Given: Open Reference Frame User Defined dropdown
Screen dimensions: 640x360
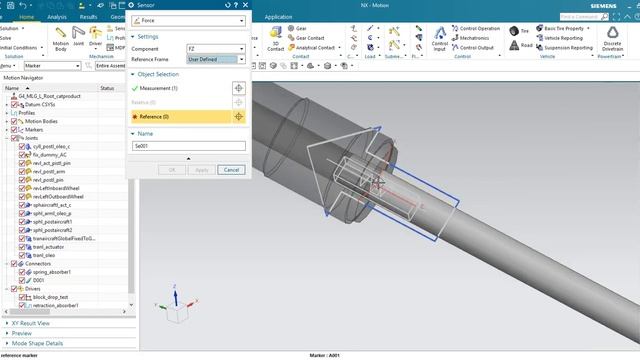Looking at the screenshot, I should [216, 59].
